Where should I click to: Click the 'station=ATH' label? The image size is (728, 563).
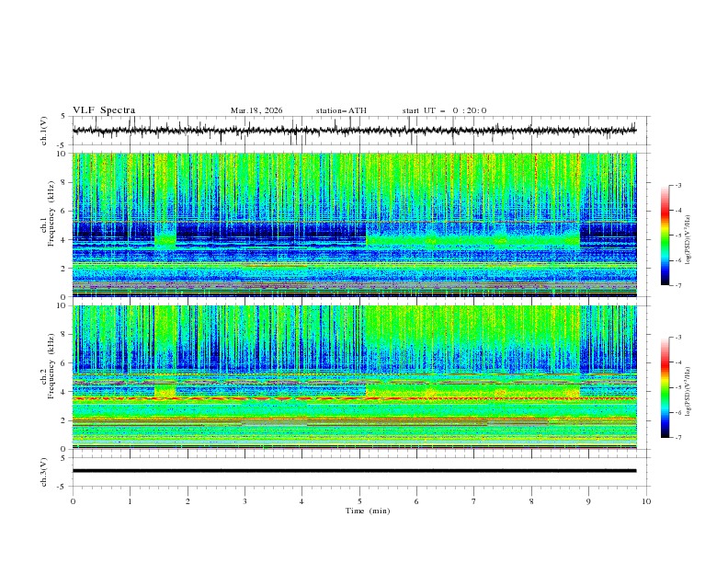point(341,110)
